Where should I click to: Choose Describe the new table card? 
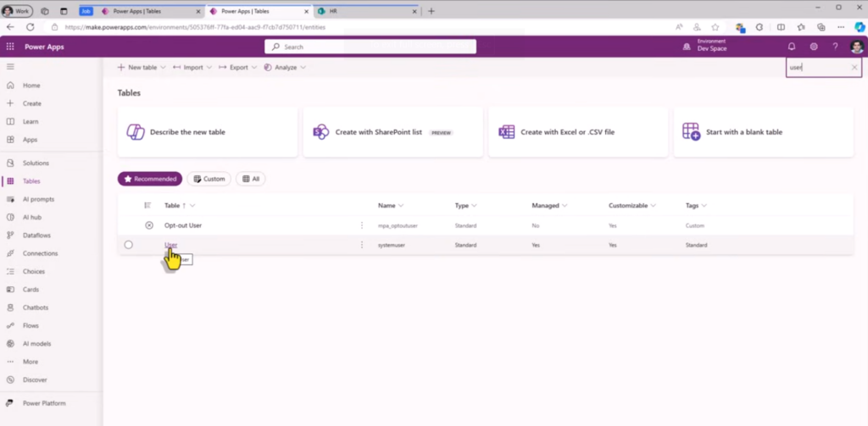tap(208, 132)
